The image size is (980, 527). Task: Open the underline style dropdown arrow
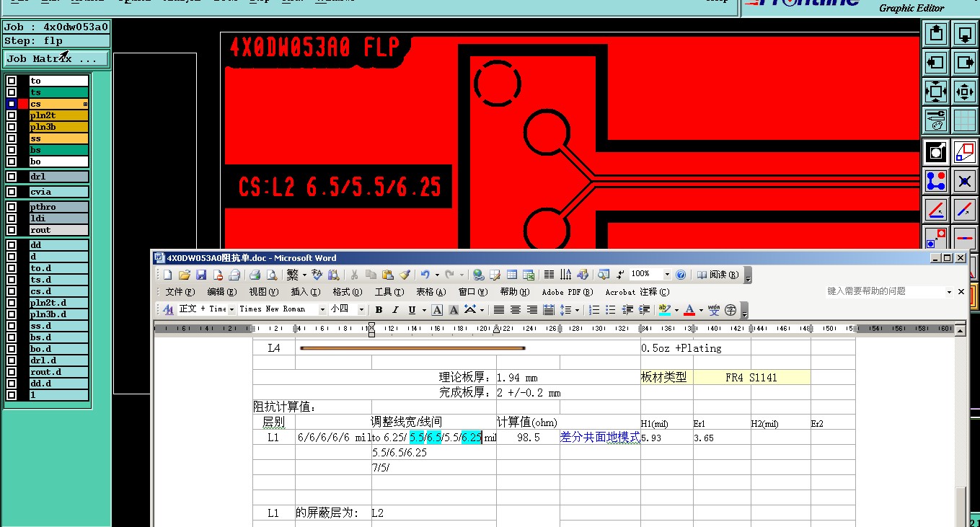point(423,310)
